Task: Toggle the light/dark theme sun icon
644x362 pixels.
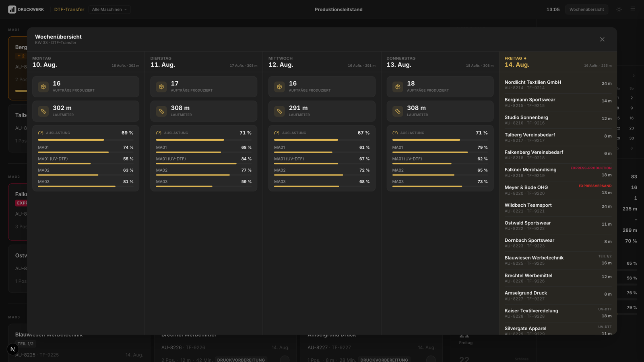Action: click(619, 9)
